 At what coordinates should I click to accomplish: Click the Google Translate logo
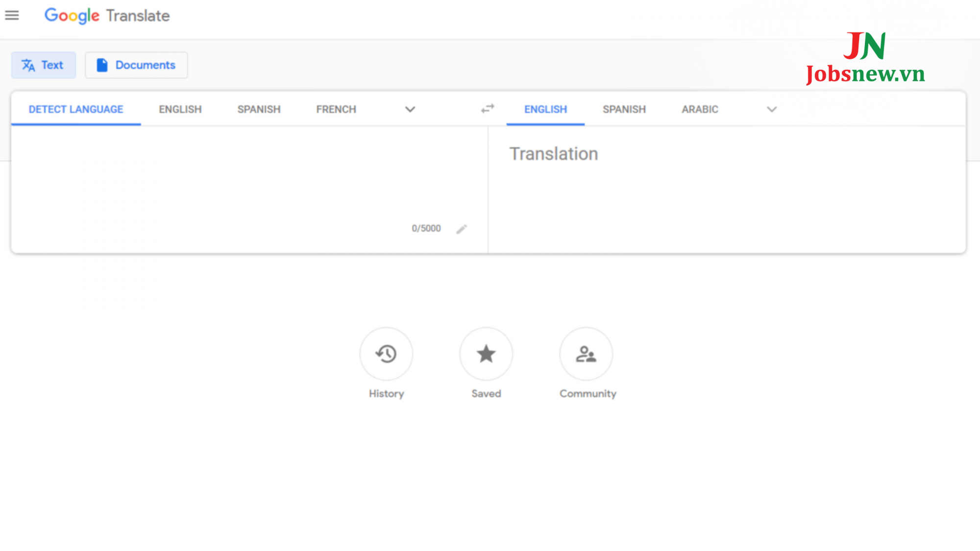[107, 16]
